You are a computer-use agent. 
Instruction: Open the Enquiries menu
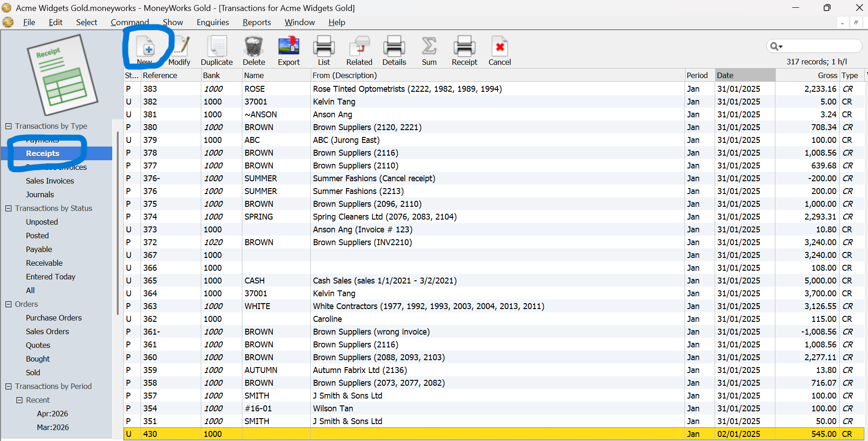(x=213, y=22)
